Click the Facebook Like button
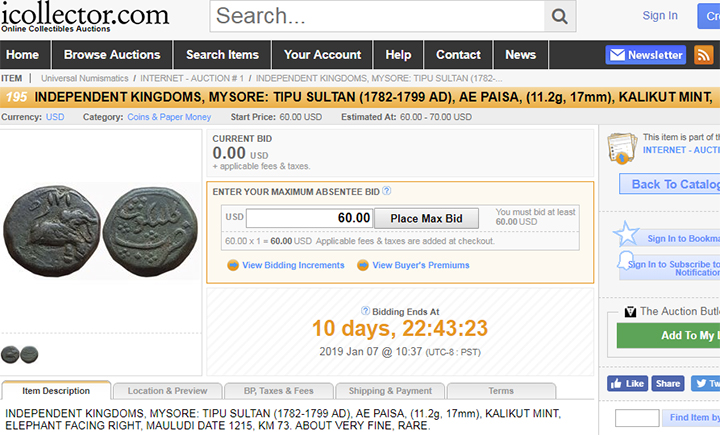This screenshot has height=435, width=720. point(627,383)
